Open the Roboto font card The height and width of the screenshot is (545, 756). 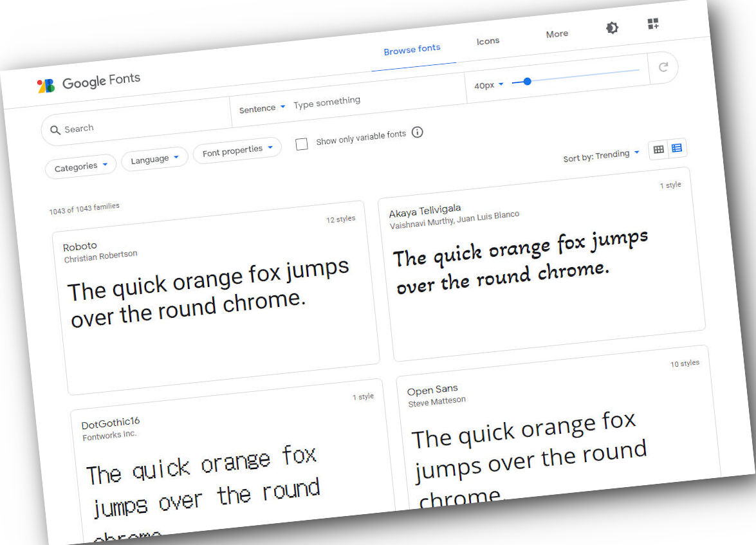pos(216,298)
